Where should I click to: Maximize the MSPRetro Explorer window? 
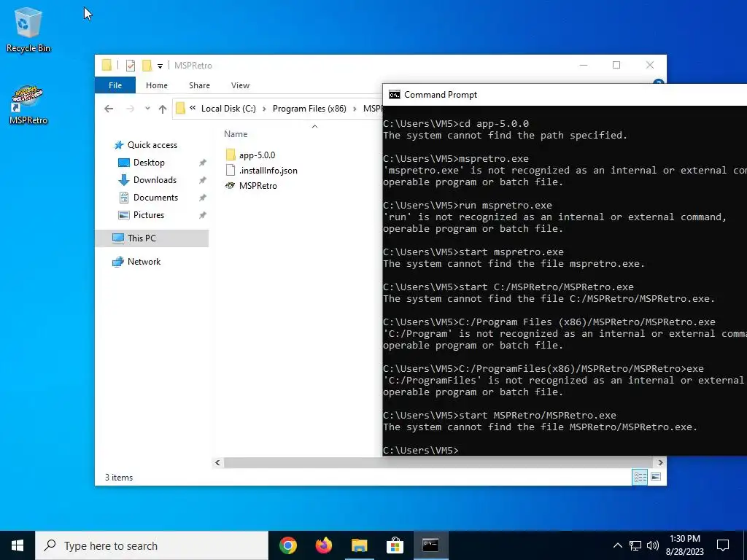616,65
